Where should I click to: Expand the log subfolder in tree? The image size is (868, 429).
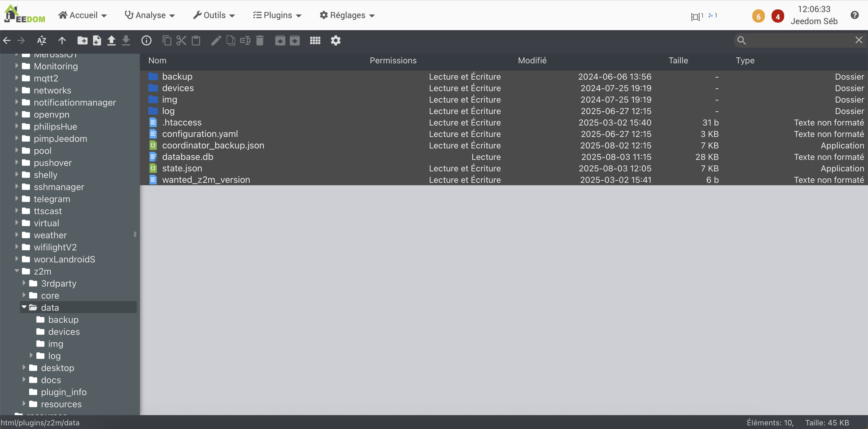[x=31, y=355]
